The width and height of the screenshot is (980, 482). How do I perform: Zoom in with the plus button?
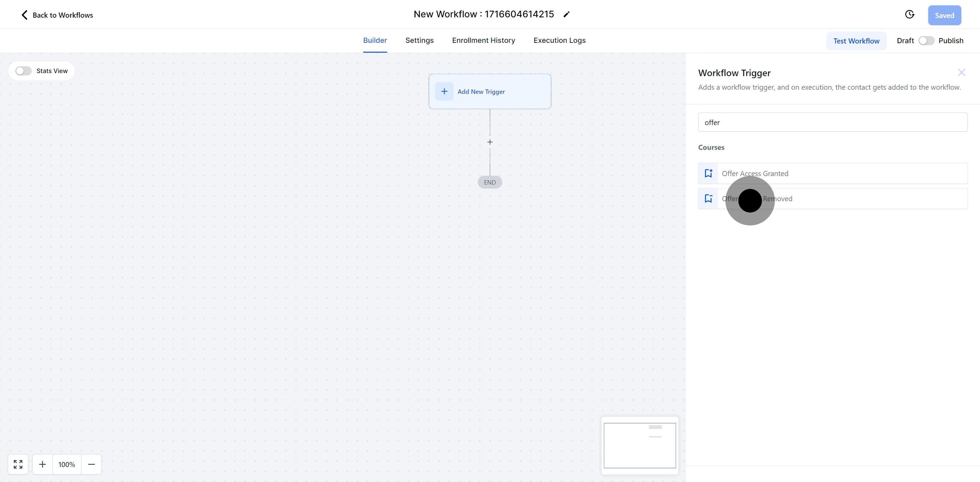tap(43, 464)
